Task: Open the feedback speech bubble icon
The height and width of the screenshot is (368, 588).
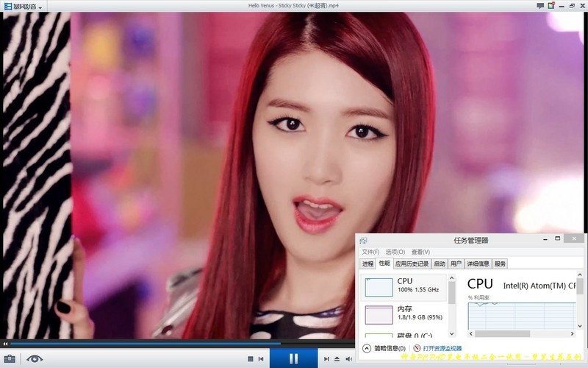Action: pos(540,6)
